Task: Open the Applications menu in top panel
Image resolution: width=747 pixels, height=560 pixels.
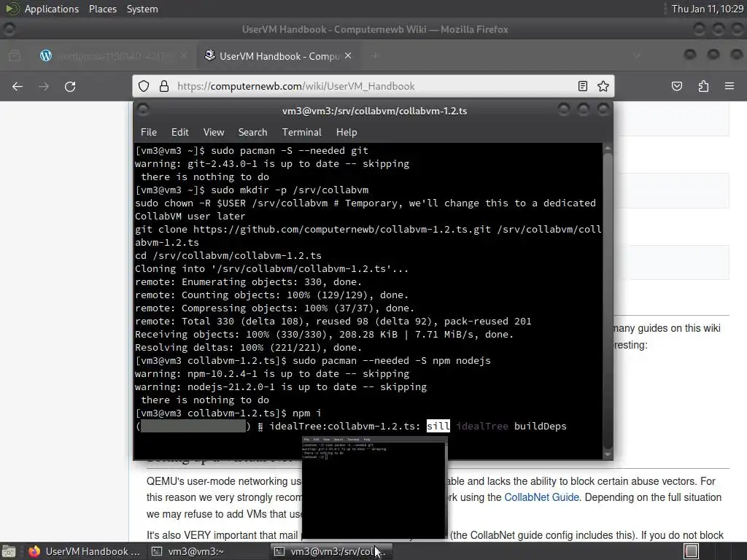Action: coord(52,9)
